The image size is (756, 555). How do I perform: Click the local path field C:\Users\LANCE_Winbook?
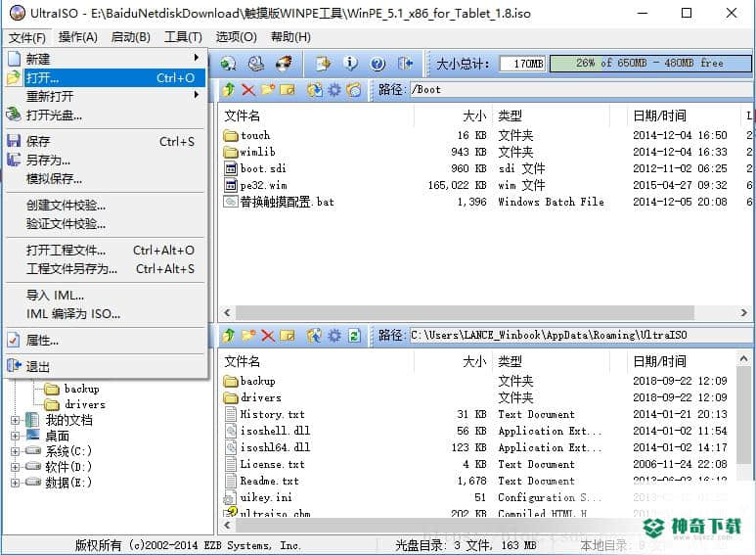(x=581, y=335)
